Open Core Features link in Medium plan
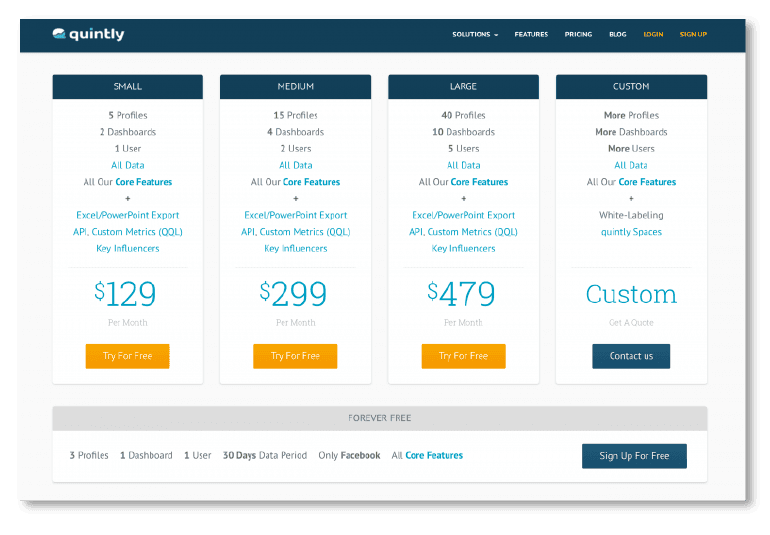This screenshot has width=770, height=535. [x=311, y=182]
